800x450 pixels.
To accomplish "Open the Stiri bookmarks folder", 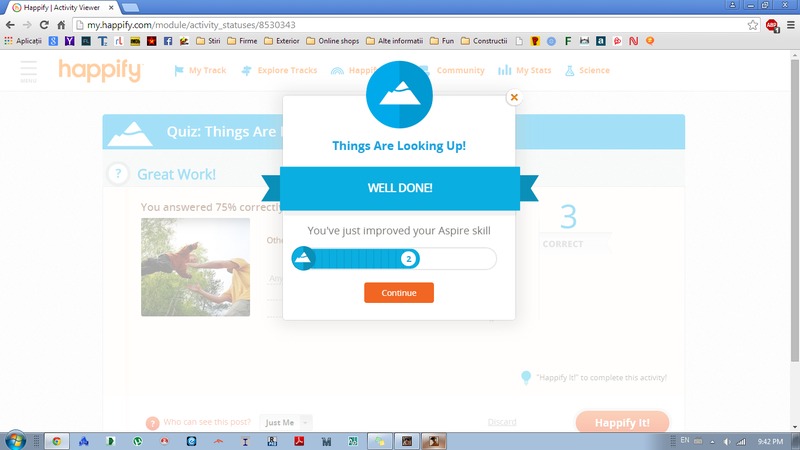I will (208, 41).
